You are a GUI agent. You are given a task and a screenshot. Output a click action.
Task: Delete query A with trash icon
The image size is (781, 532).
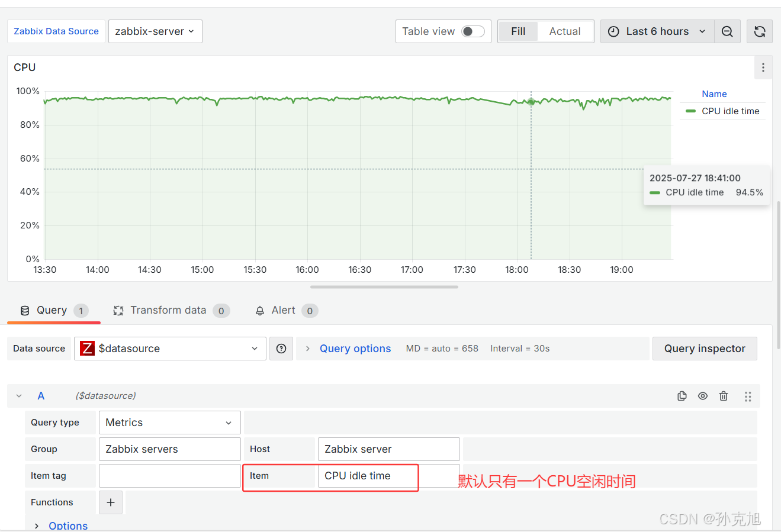tap(724, 396)
